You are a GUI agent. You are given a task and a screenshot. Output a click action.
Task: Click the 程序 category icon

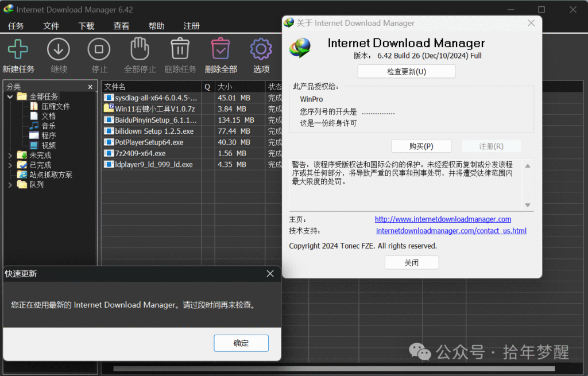point(34,135)
